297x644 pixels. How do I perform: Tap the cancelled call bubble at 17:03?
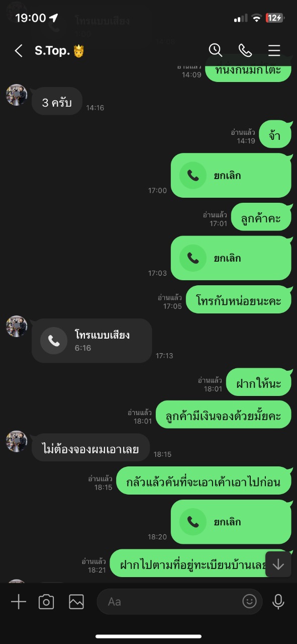click(231, 258)
